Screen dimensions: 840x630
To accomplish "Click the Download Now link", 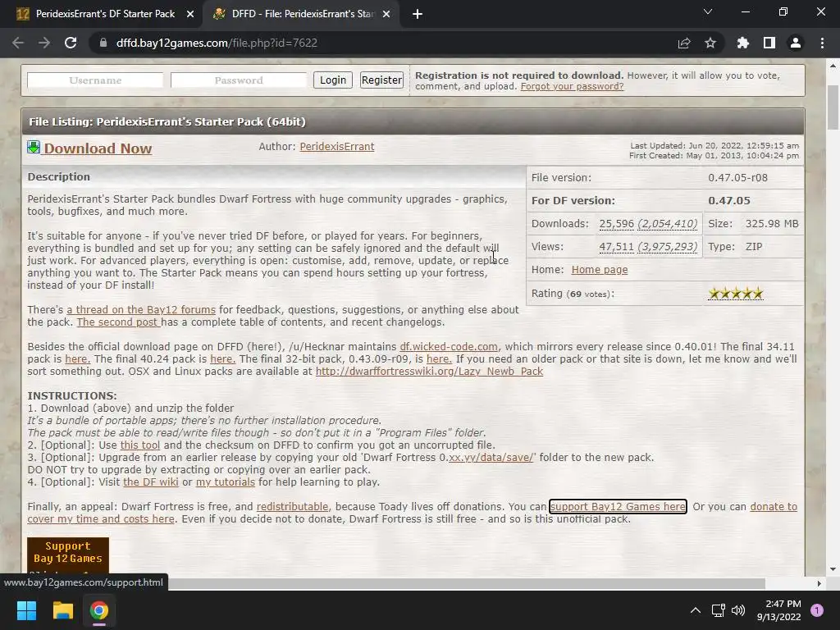I will 98,148.
